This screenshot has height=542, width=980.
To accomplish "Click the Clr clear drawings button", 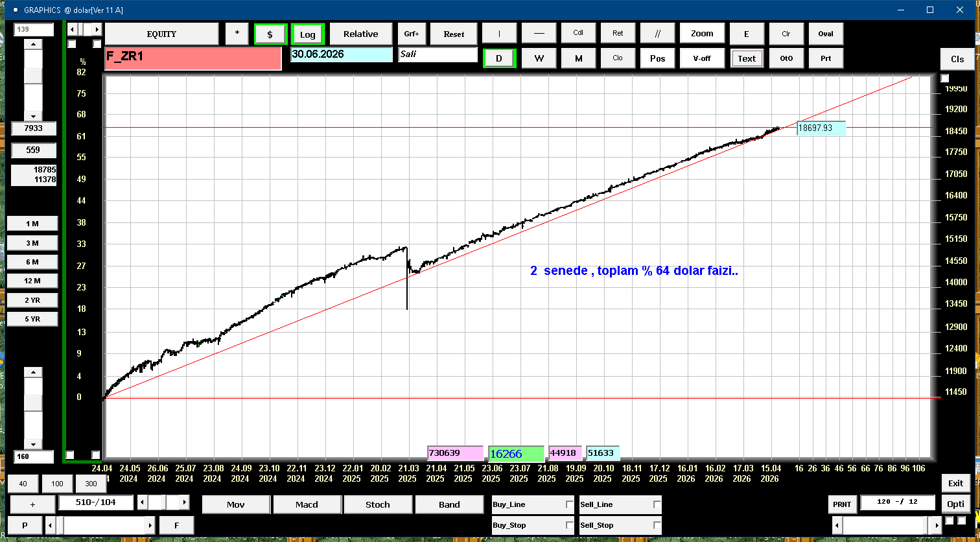I will [x=786, y=34].
